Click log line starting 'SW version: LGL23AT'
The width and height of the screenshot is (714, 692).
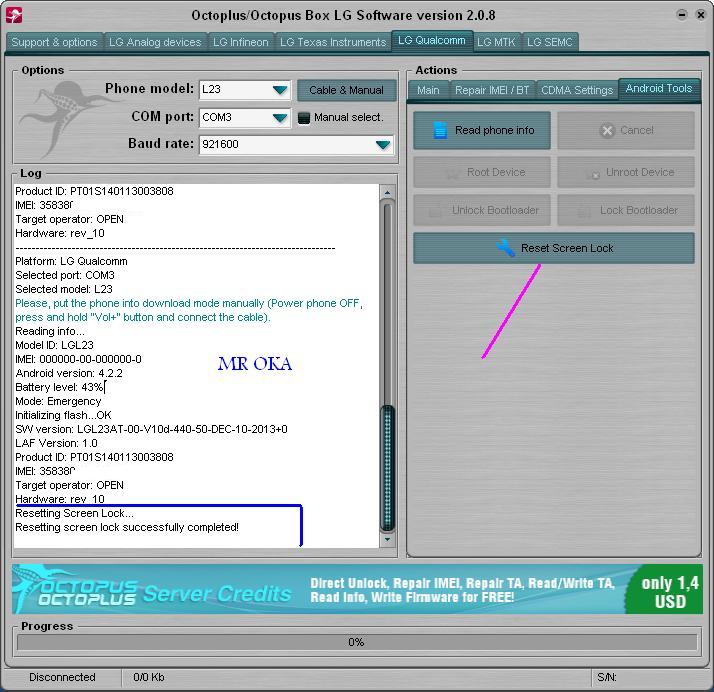click(x=151, y=429)
